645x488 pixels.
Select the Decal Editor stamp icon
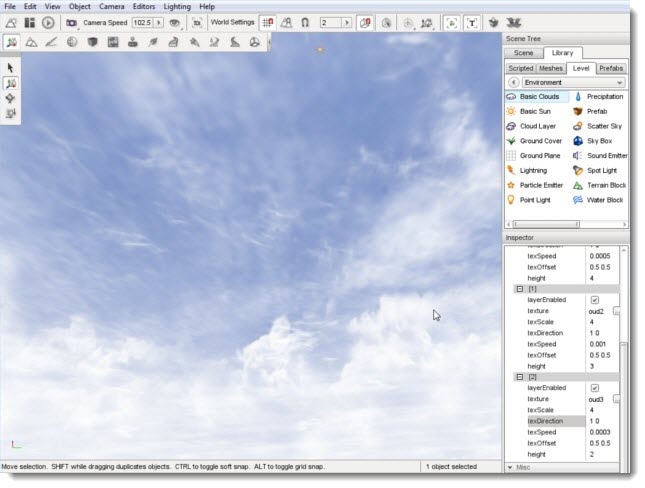pos(132,42)
